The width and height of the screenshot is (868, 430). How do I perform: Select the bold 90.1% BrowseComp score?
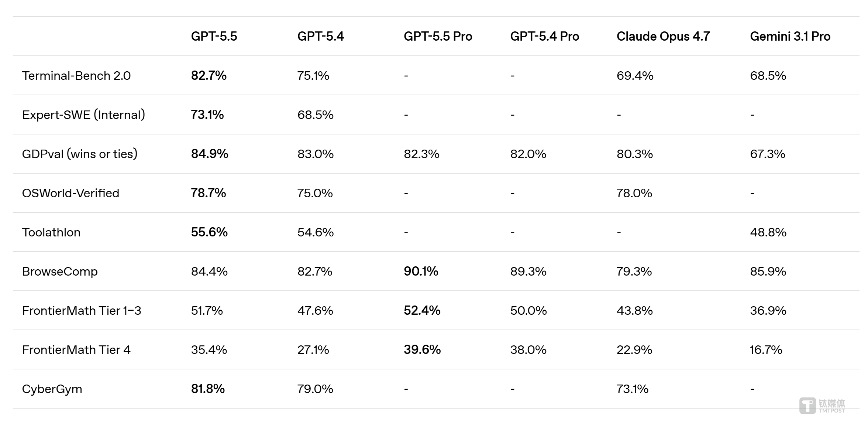click(x=421, y=272)
